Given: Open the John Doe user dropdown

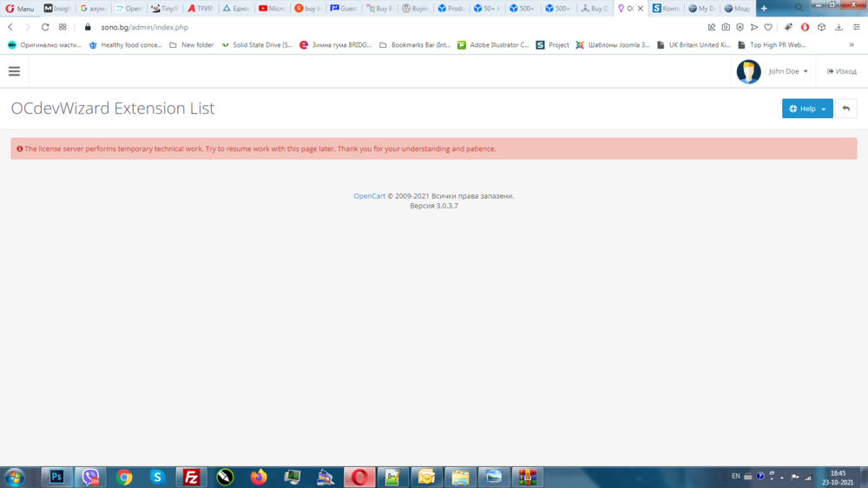Looking at the screenshot, I should [x=788, y=71].
